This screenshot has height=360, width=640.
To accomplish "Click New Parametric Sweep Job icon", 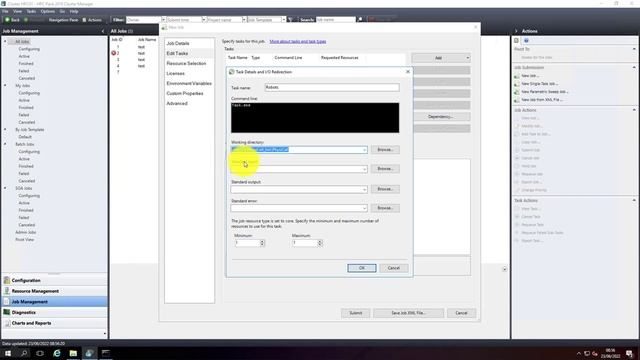I will [517, 92].
